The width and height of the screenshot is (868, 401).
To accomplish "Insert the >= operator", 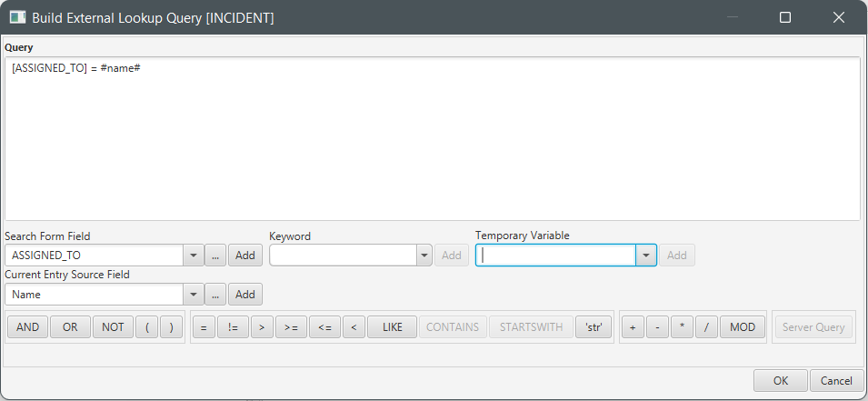I will point(291,327).
